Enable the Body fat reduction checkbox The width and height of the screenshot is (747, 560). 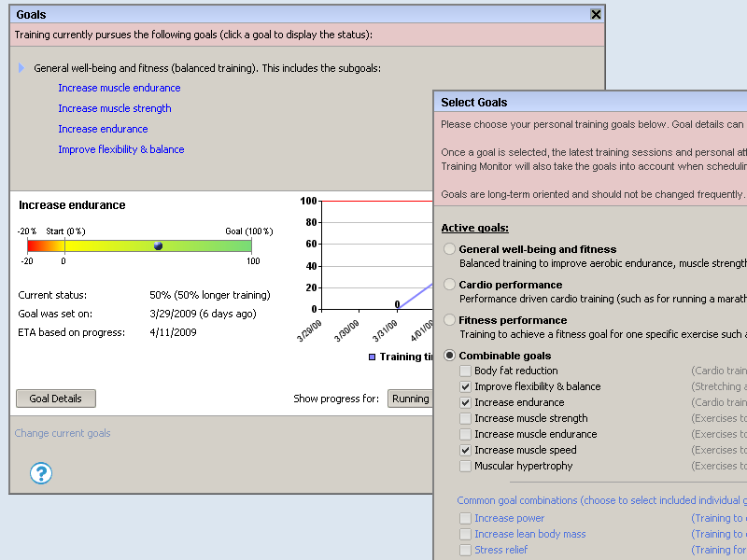(x=465, y=371)
